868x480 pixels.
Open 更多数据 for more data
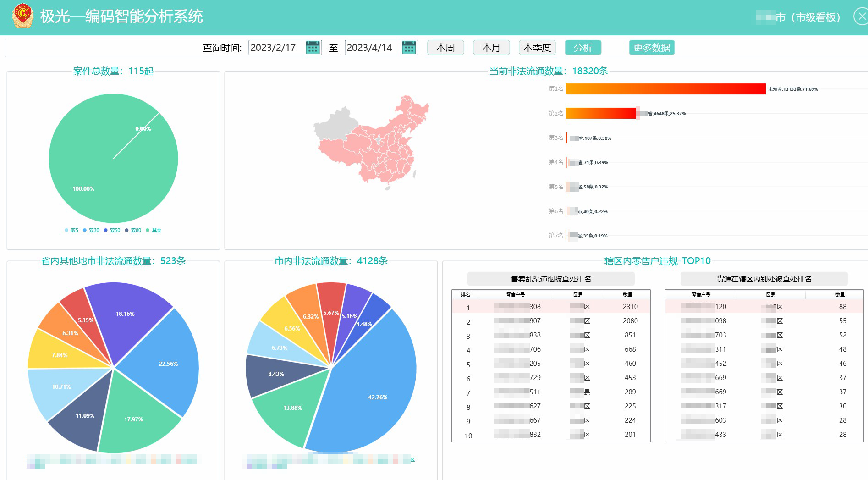(652, 48)
